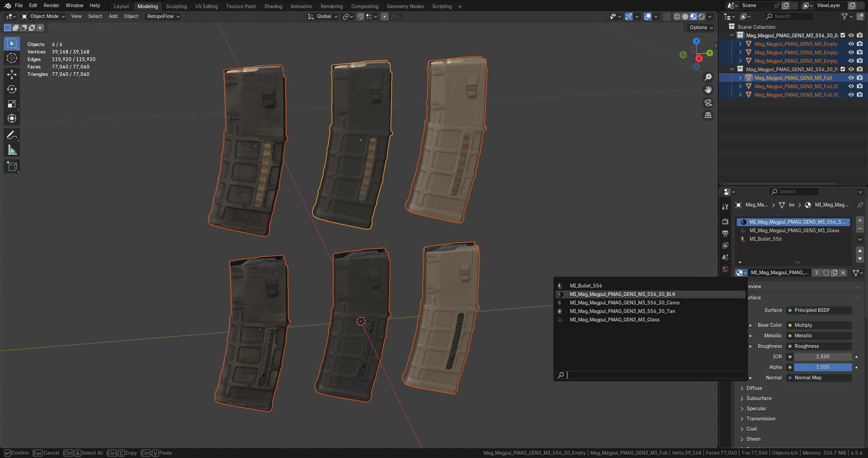868x458 pixels.
Task: Open the Render menu
Action: 51,5
